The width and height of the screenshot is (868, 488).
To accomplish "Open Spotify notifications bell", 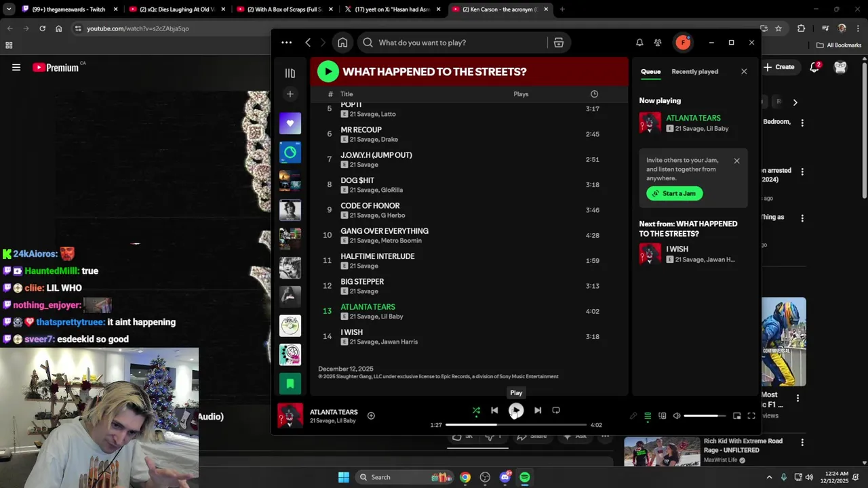I will (x=639, y=43).
